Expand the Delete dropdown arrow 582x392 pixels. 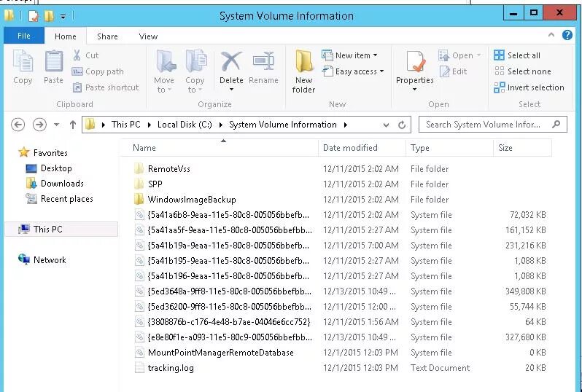231,90
